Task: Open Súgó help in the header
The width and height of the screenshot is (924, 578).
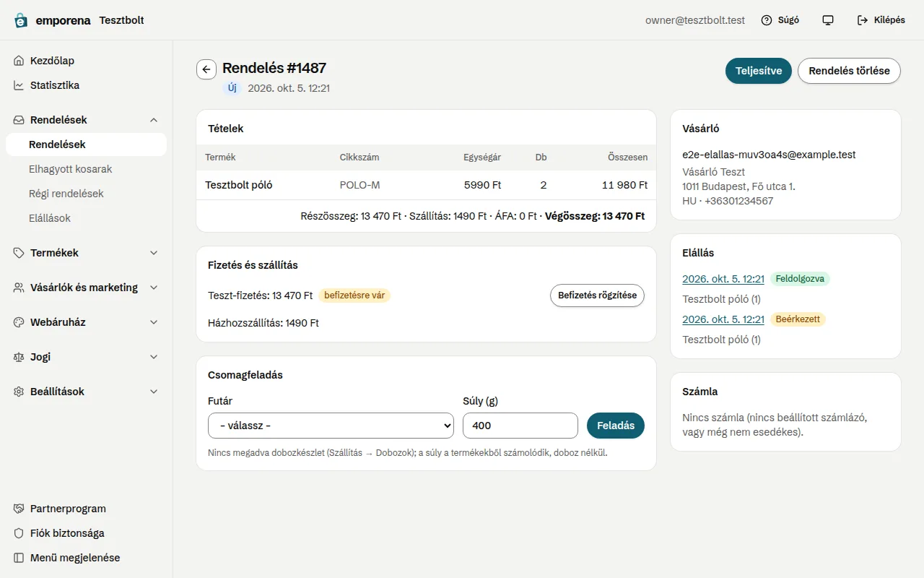Action: tap(780, 20)
